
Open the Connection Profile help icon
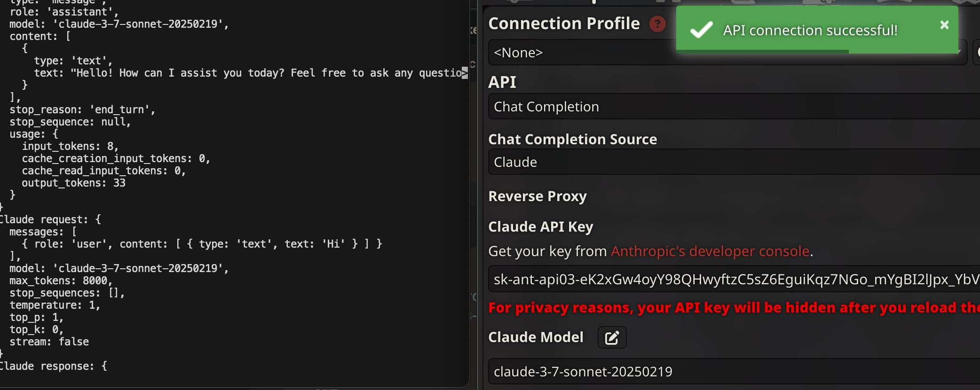657,23
